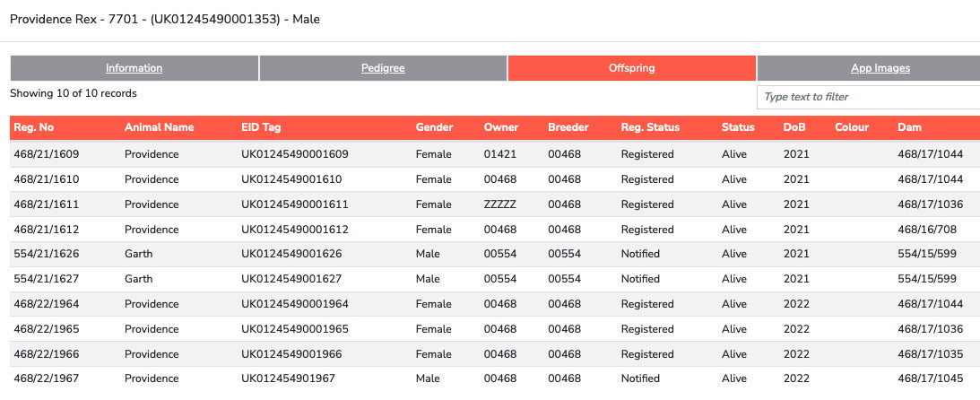The height and width of the screenshot is (400, 980).
Task: Select offspring row 468/21/1609
Action: click(x=495, y=154)
